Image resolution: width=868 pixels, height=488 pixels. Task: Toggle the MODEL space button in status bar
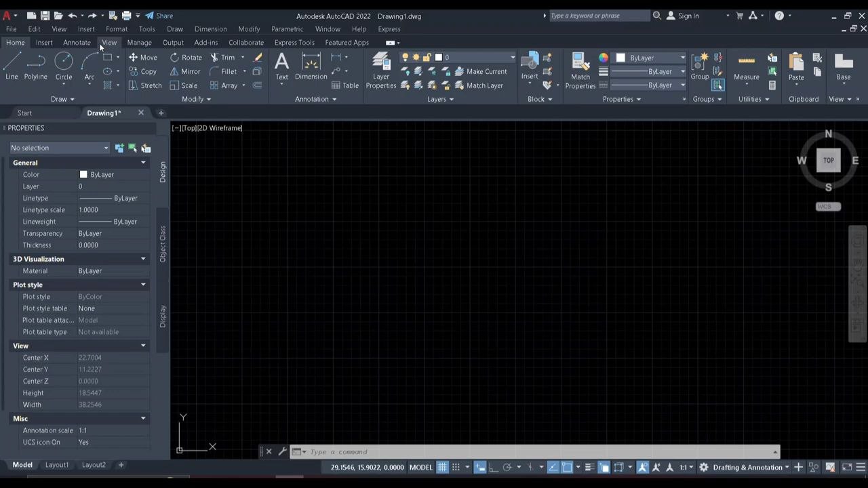[x=421, y=467]
